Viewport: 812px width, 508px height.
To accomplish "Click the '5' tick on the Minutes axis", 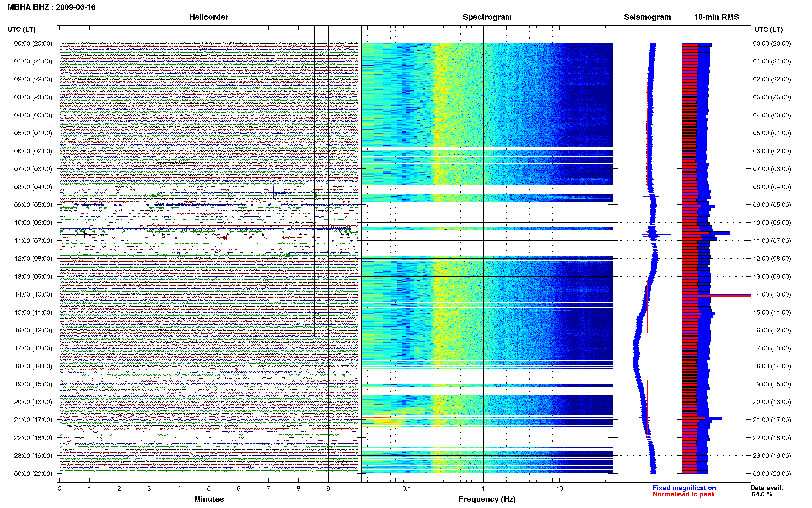I will click(x=209, y=489).
